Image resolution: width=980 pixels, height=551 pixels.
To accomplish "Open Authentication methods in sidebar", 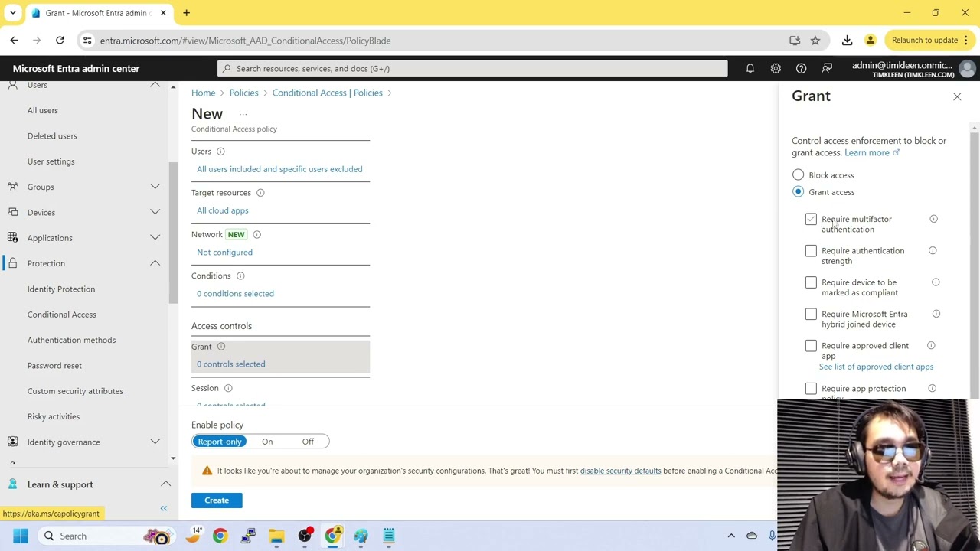I will pyautogui.click(x=71, y=340).
